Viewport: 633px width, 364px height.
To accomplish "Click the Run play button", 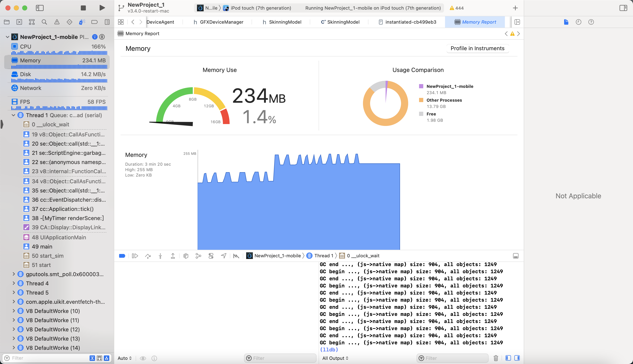I will [102, 8].
